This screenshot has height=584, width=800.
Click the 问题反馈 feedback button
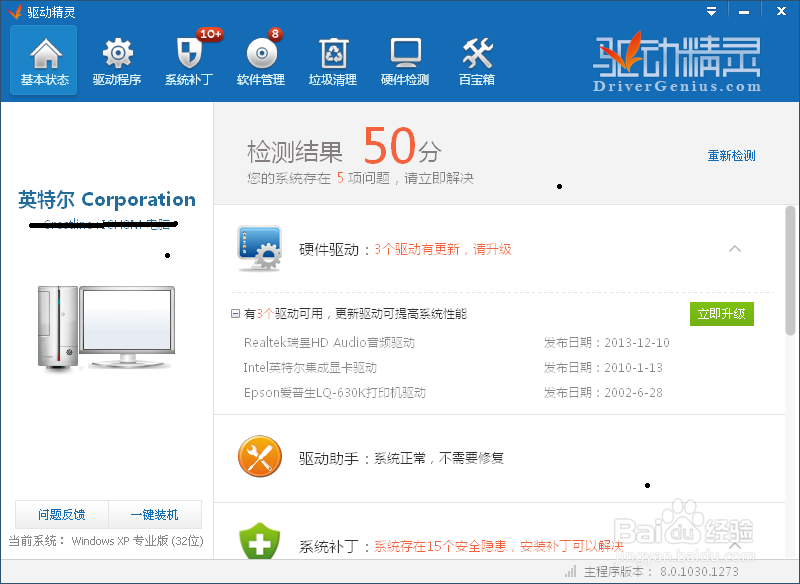60,513
